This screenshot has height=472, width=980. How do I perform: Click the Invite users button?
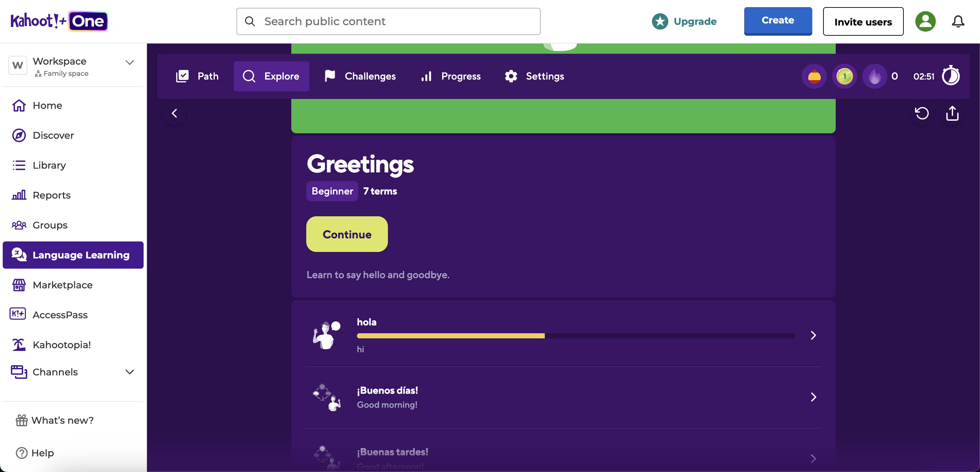[x=863, y=22]
